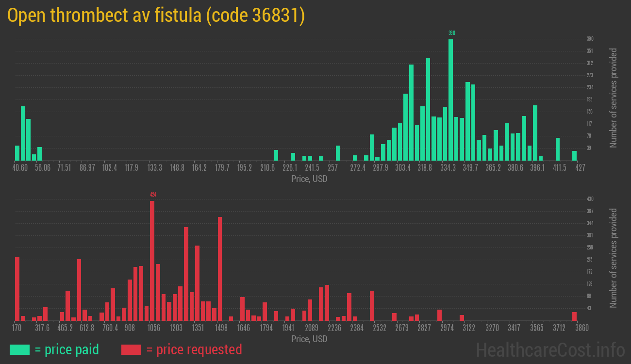This screenshot has height=364, width=631.
Task: Click the 'price requested' legend text
Action: click(x=194, y=349)
